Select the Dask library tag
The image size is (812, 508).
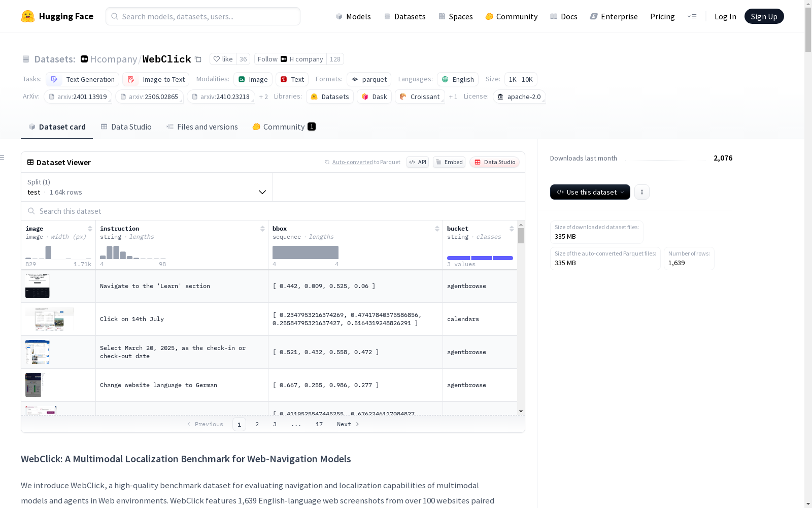[x=375, y=97]
